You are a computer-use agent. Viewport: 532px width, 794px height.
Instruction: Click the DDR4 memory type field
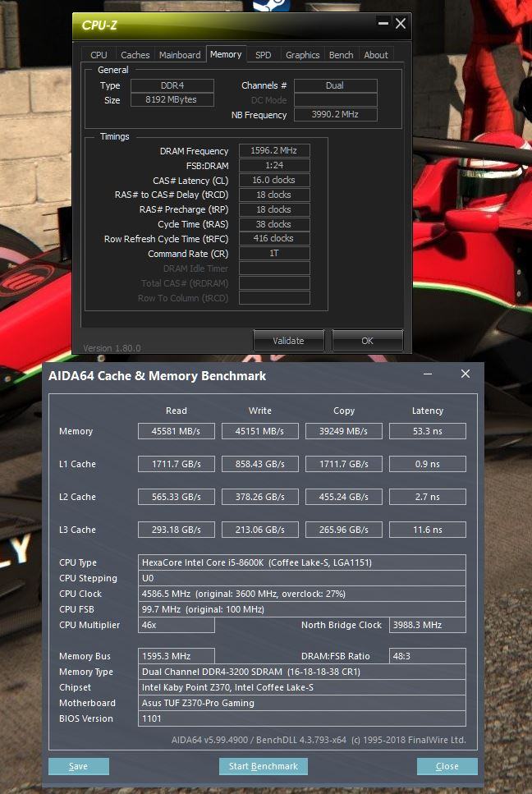[x=172, y=85]
